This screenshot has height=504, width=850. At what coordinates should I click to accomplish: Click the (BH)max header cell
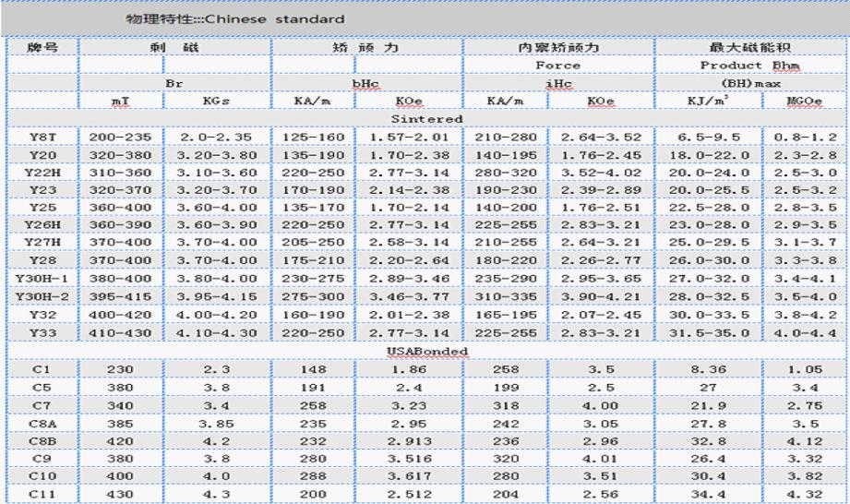749,83
